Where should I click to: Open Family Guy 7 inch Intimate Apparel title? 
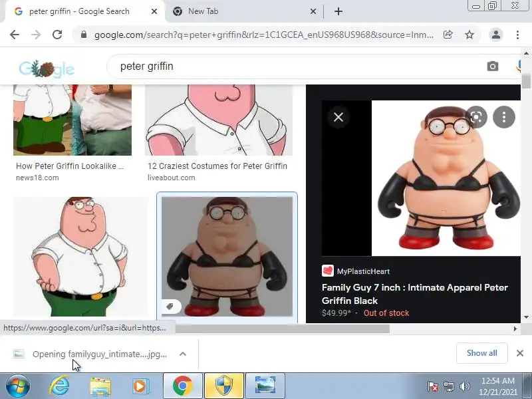pyautogui.click(x=414, y=294)
